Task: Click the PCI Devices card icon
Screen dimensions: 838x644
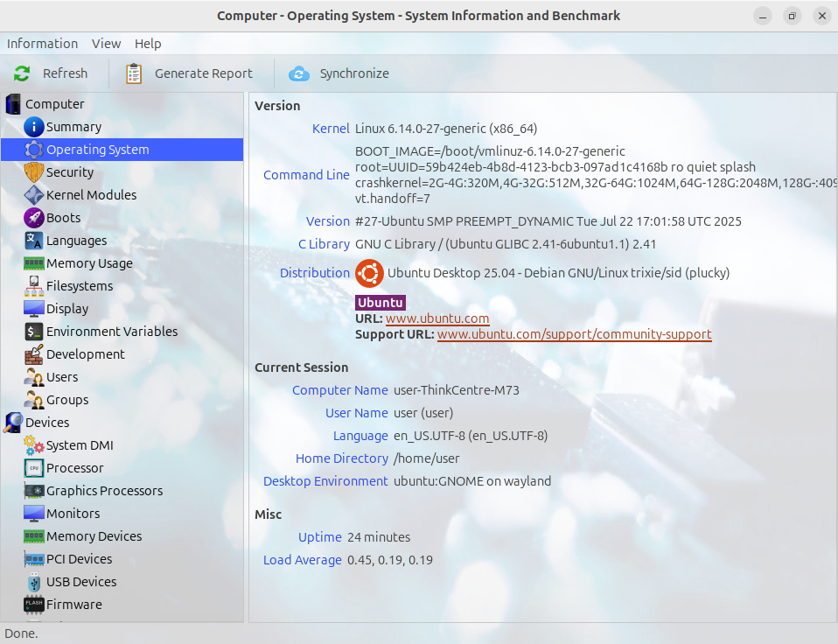Action: tap(33, 558)
